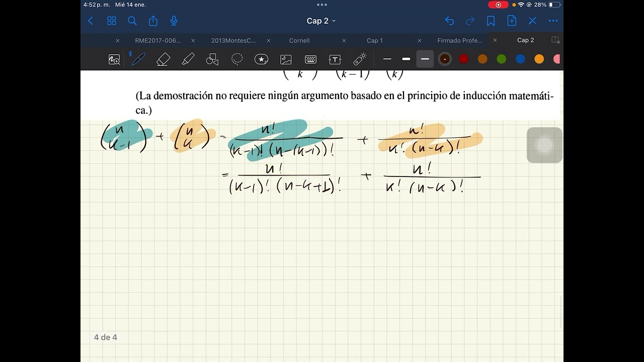
Task: Tap the 4 de 4 page indicator
Action: coord(106,337)
